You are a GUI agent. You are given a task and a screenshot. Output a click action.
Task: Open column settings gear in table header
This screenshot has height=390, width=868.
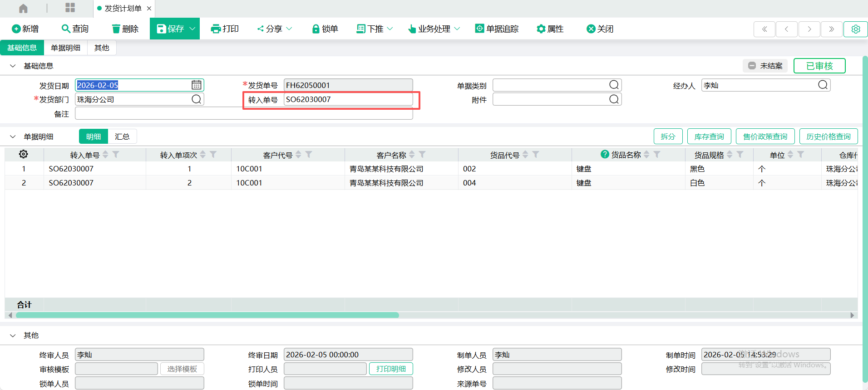(x=24, y=155)
